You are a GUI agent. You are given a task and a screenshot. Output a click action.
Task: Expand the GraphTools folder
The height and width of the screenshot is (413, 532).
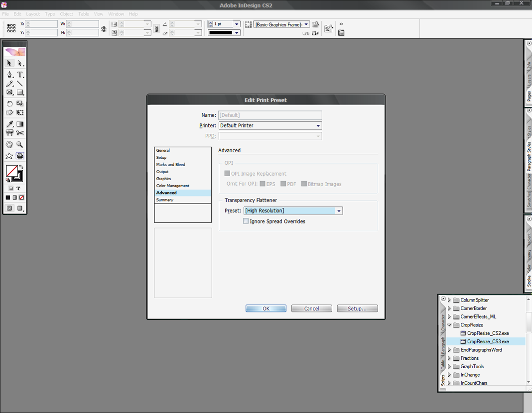(449, 367)
